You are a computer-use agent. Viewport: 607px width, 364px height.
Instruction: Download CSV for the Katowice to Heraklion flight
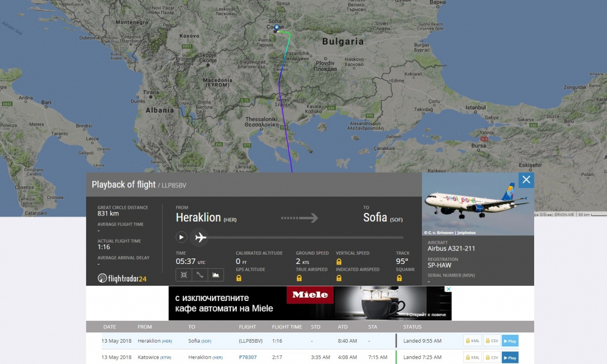click(x=492, y=357)
